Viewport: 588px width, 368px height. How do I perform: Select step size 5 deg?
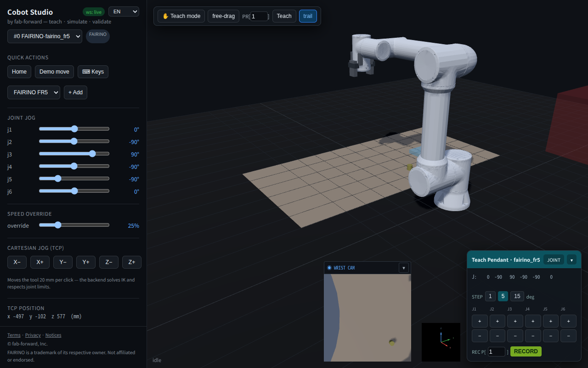click(x=503, y=296)
